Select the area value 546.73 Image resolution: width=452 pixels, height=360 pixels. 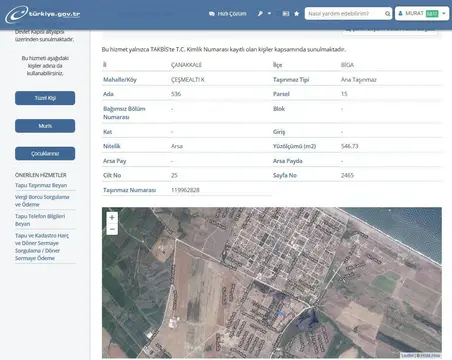coord(349,146)
